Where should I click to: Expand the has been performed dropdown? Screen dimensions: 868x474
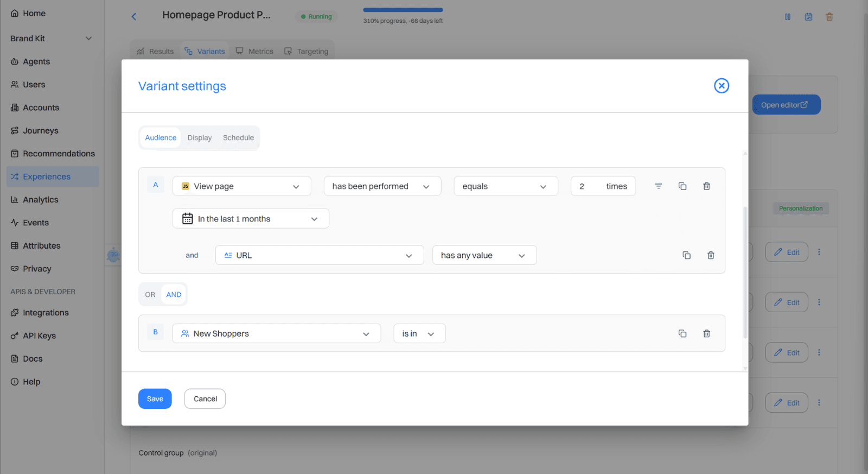point(382,186)
